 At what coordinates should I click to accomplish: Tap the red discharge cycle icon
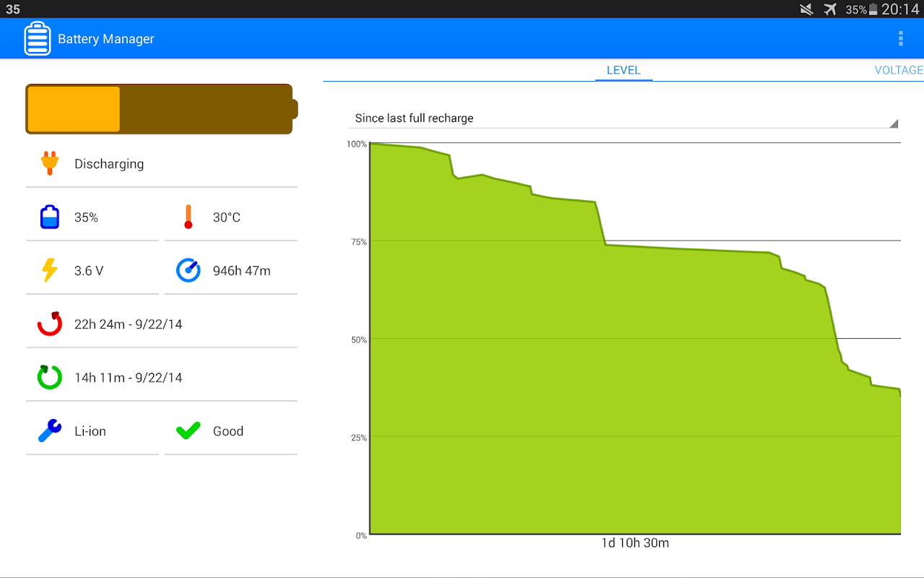(x=50, y=324)
